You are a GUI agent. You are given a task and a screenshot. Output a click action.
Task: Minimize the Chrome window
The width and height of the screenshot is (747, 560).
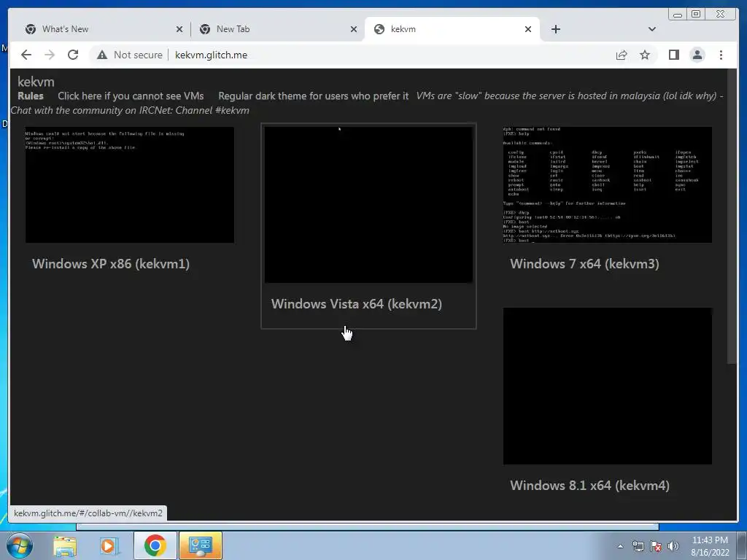click(x=678, y=15)
